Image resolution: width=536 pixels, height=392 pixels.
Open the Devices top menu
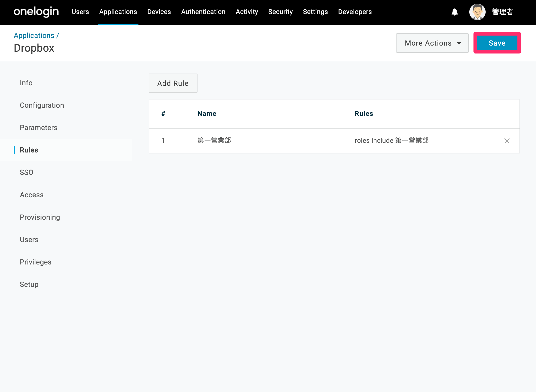(159, 12)
